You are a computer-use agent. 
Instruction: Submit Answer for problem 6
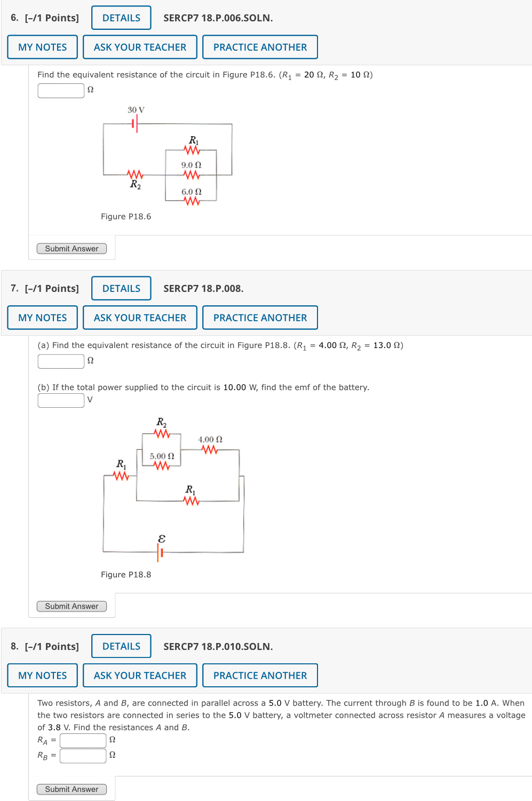[72, 248]
